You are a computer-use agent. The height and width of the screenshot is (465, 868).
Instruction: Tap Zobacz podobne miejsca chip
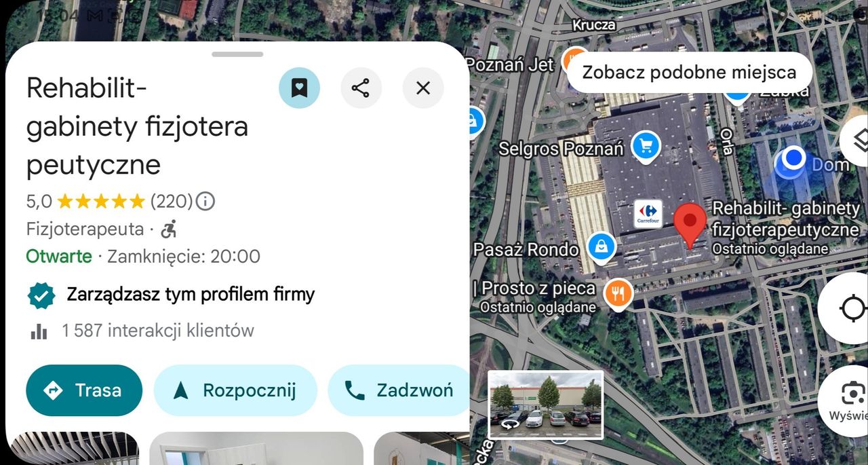[689, 72]
